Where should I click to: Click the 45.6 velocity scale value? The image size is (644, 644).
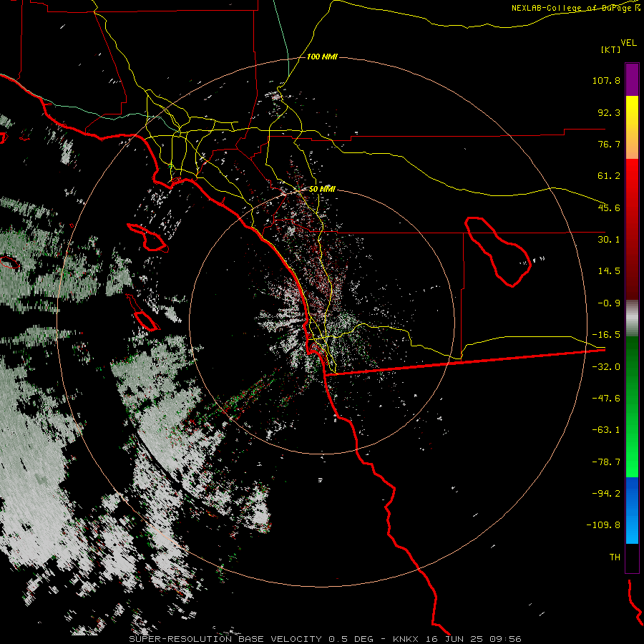pyautogui.click(x=609, y=208)
